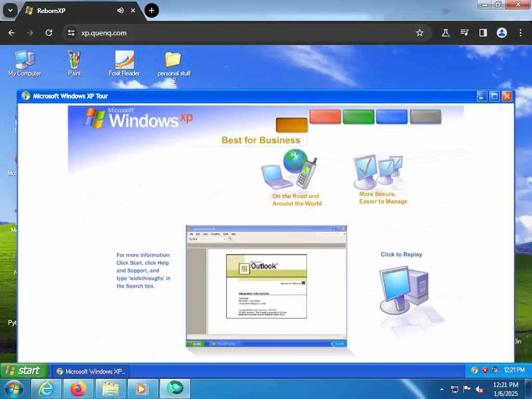Click the XP tray clock 12:21 PM
Viewport: 532px width, 399px height.
pos(514,370)
